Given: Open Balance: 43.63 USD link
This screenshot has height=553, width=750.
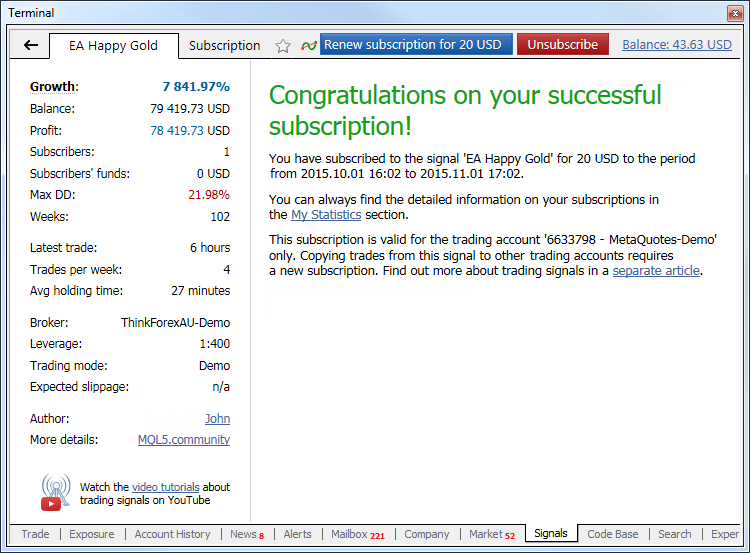Looking at the screenshot, I should (677, 44).
